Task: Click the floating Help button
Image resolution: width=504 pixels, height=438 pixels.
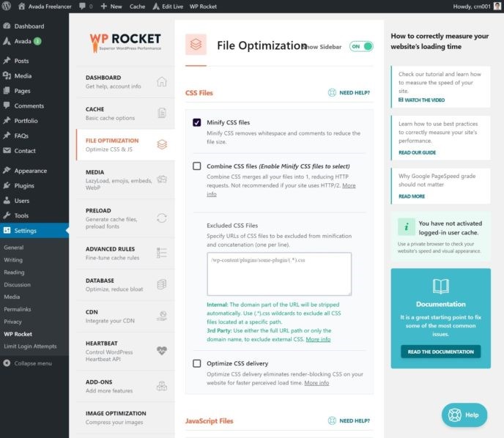Action: coord(464,415)
